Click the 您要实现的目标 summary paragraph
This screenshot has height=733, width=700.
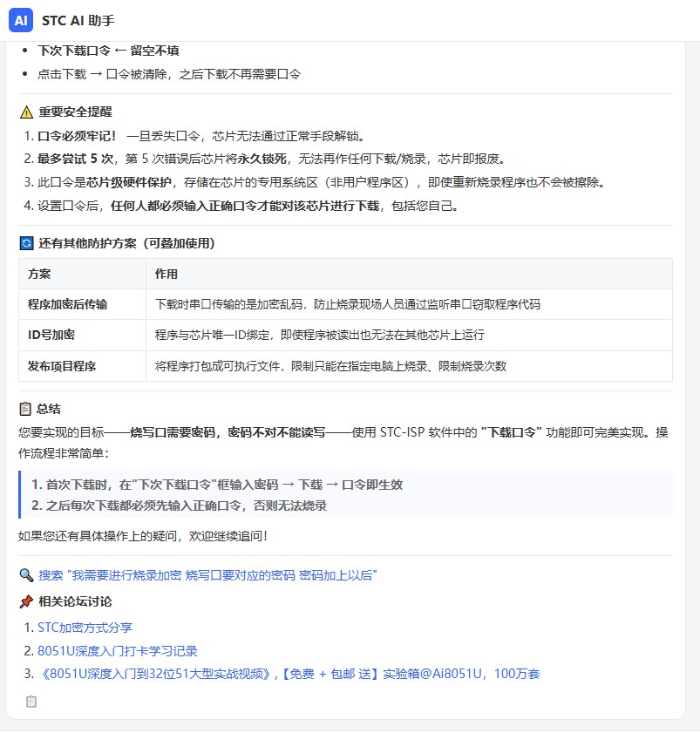(x=343, y=443)
